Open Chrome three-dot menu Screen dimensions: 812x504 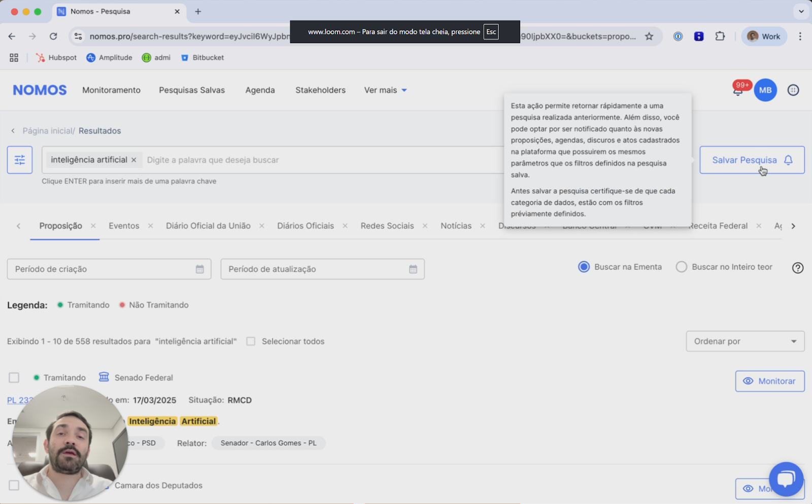(800, 36)
